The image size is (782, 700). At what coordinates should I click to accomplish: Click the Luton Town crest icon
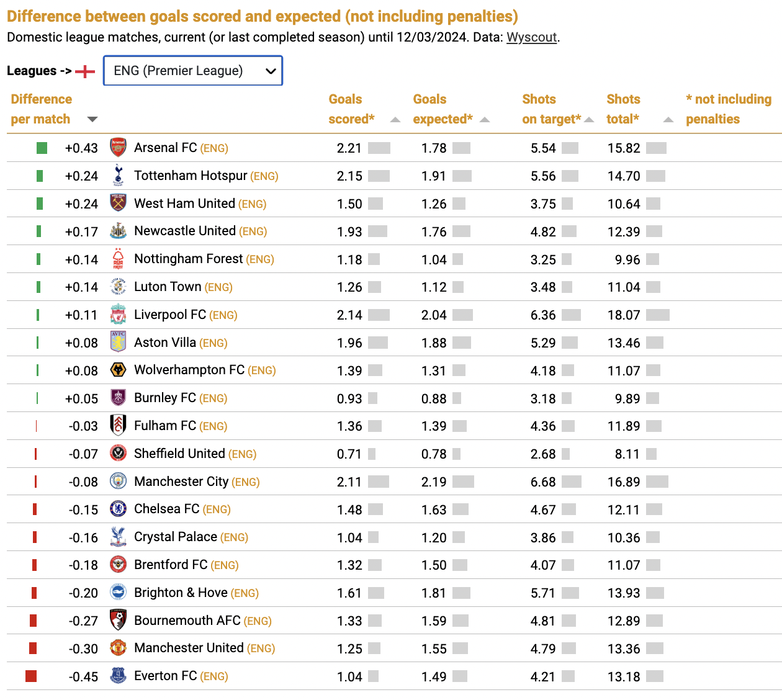pos(118,287)
